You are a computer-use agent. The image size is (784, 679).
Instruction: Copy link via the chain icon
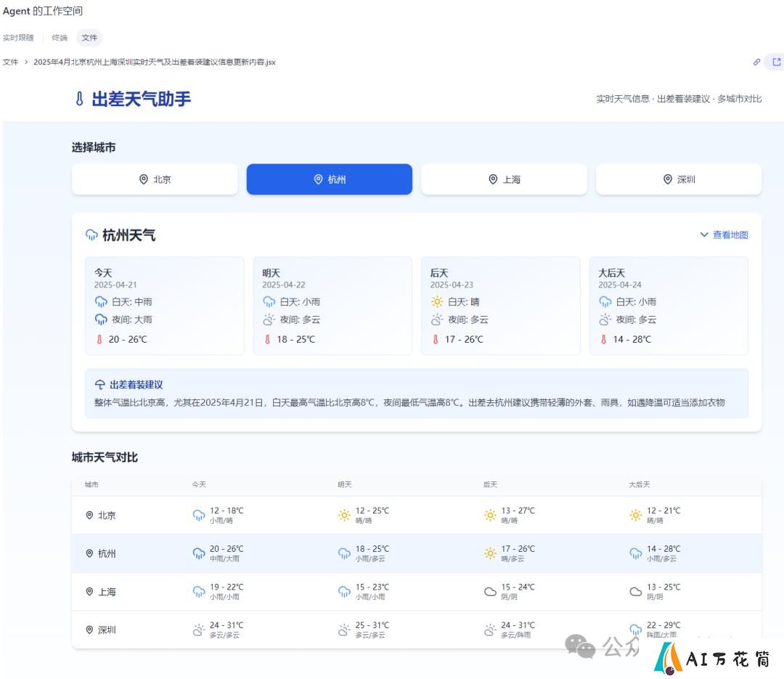[x=757, y=62]
